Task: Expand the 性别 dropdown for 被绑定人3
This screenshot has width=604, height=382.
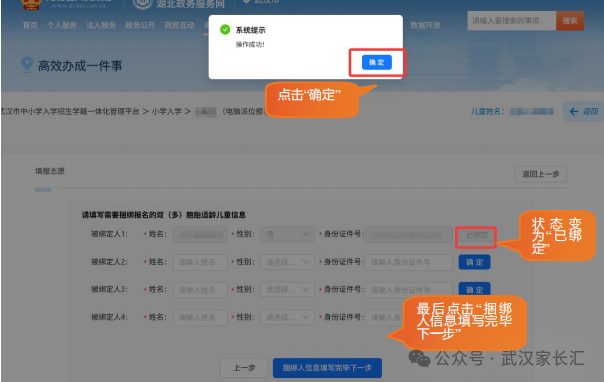Action: [287, 290]
